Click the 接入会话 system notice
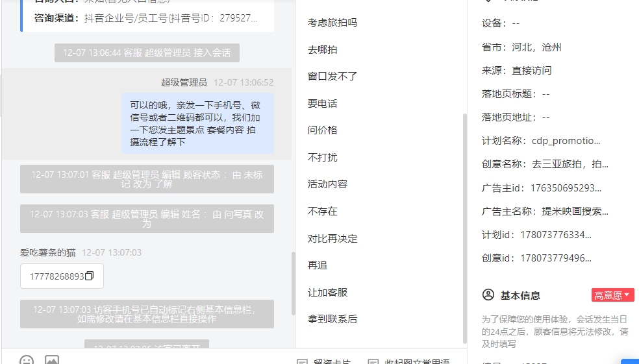 pyautogui.click(x=147, y=53)
